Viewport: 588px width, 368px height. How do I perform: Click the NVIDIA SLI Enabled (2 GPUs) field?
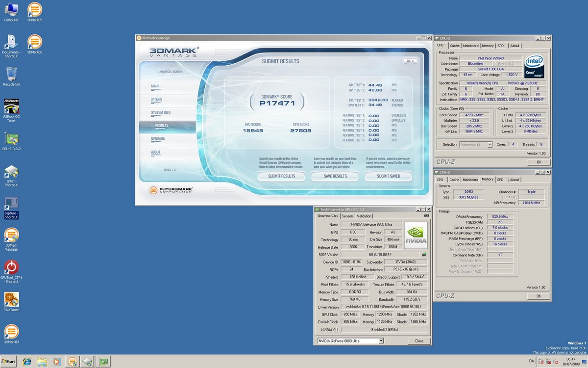pyautogui.click(x=384, y=330)
